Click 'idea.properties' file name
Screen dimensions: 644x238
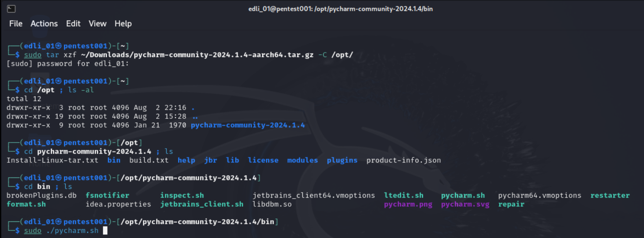(118, 204)
